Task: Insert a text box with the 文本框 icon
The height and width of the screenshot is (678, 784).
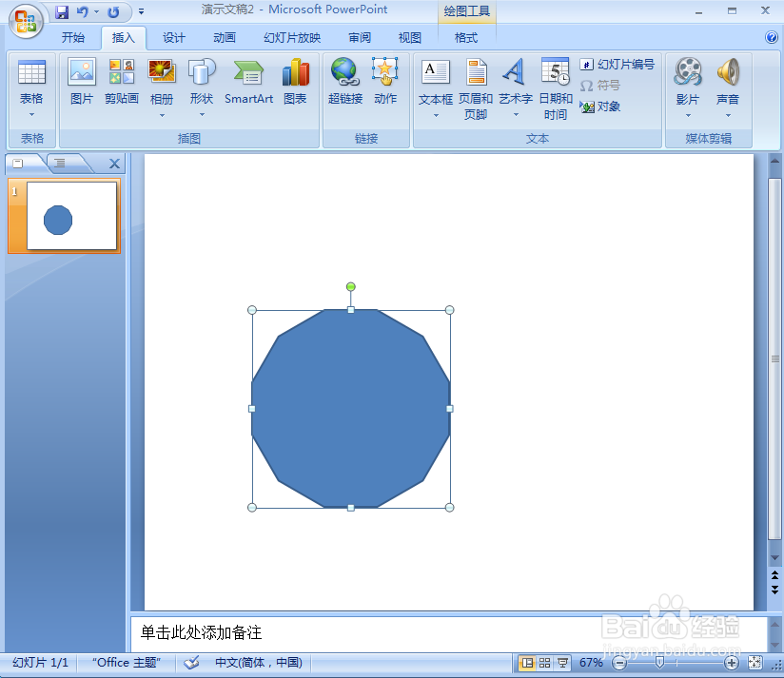Action: point(436,73)
